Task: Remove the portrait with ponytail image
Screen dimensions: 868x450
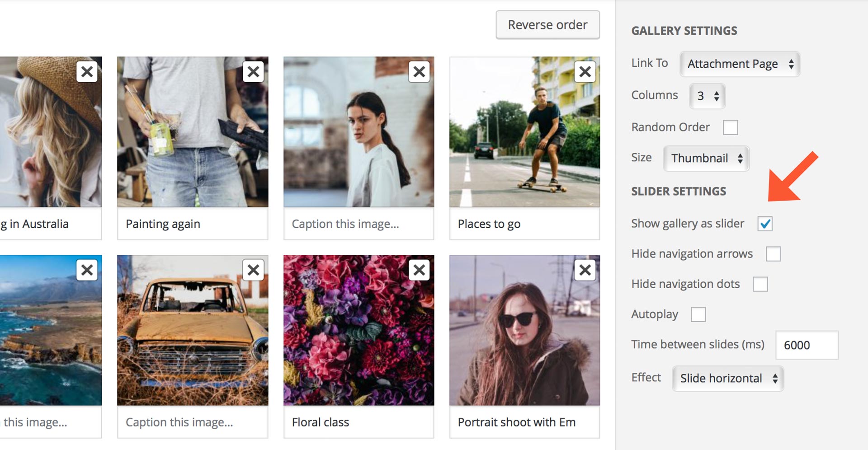Action: (x=419, y=71)
